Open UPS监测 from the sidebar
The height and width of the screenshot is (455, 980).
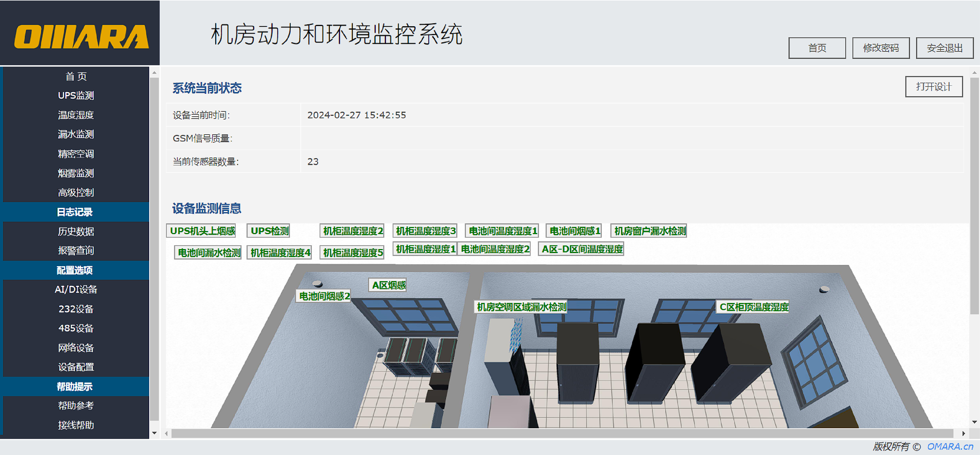click(x=76, y=95)
